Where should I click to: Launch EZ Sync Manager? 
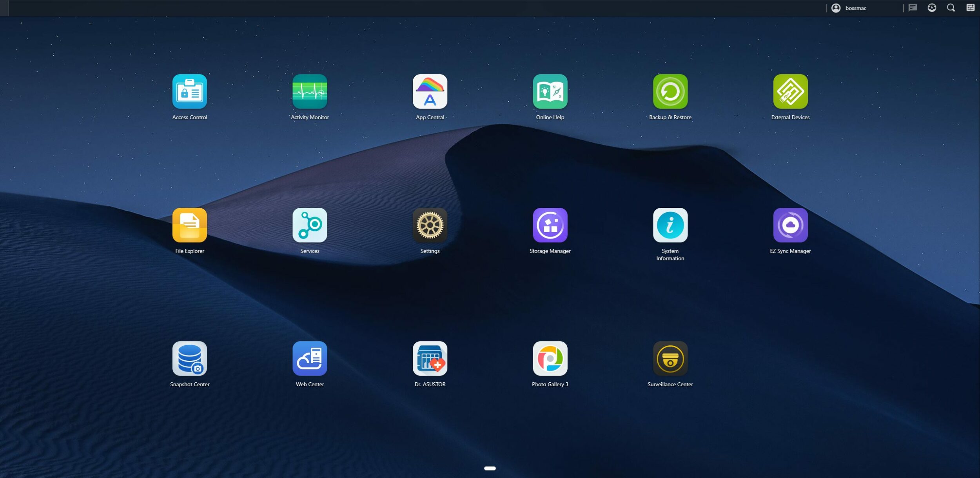(x=790, y=225)
